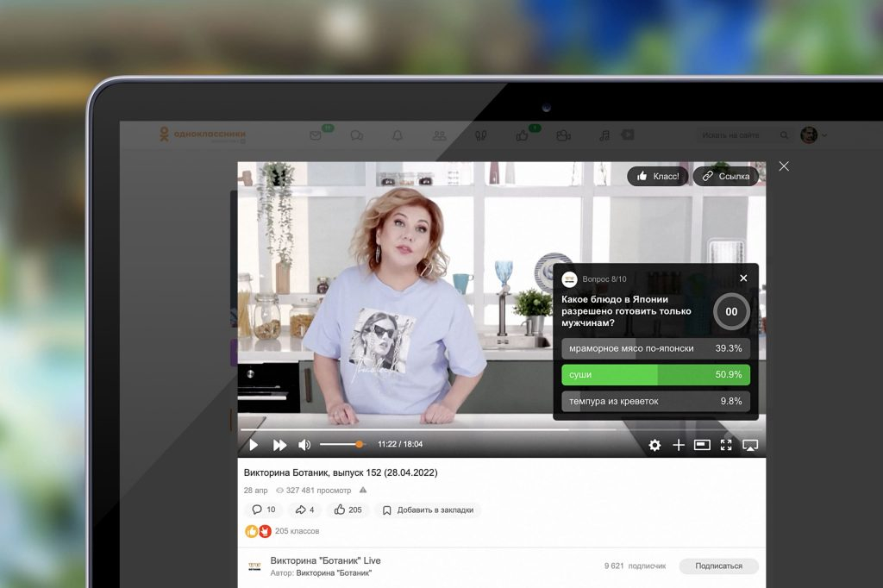Open messages envelope icon in top bar
The height and width of the screenshot is (588, 883).
(x=316, y=135)
